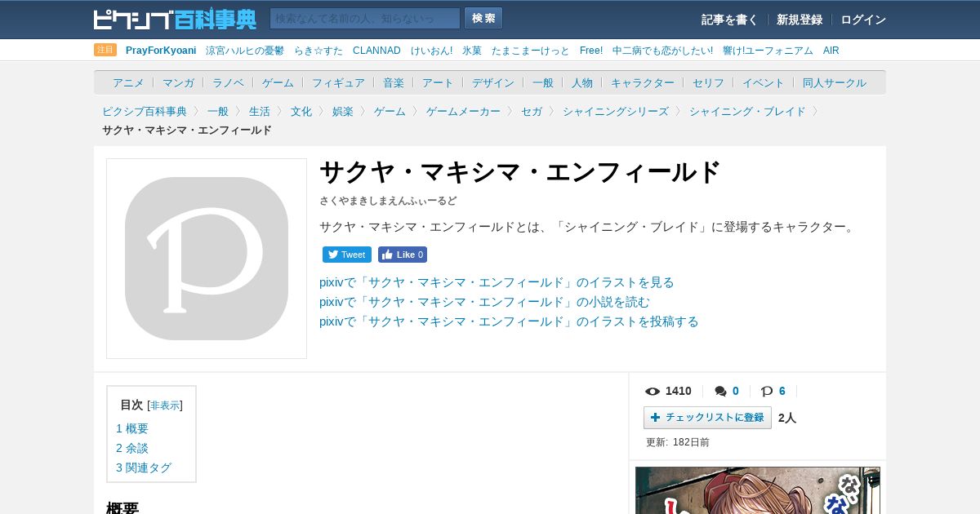Open 記事を書く in the header
The image size is (980, 514).
pos(729,20)
